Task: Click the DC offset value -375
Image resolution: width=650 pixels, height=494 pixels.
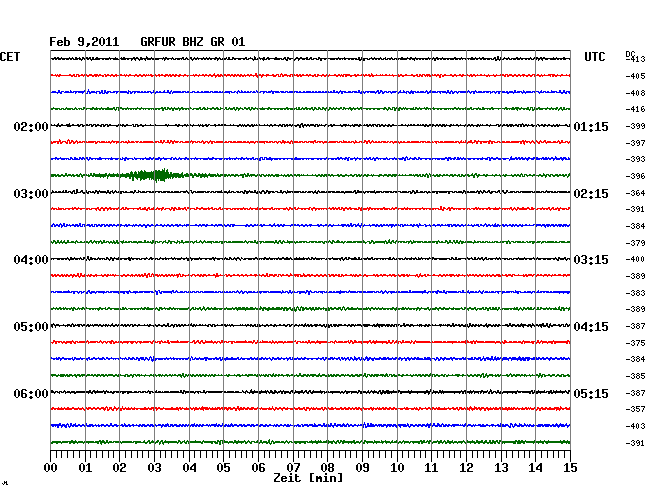Action: (635, 343)
